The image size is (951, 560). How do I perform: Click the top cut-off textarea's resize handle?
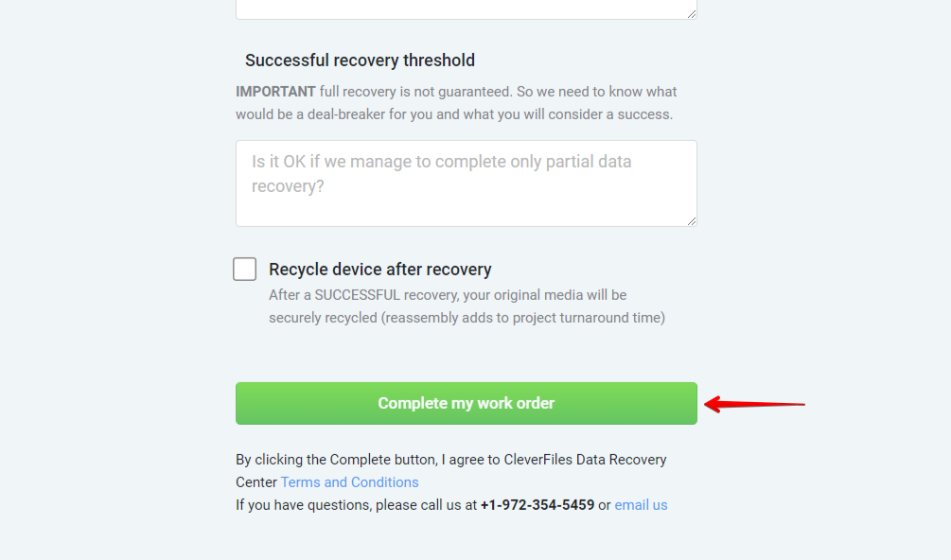point(692,13)
